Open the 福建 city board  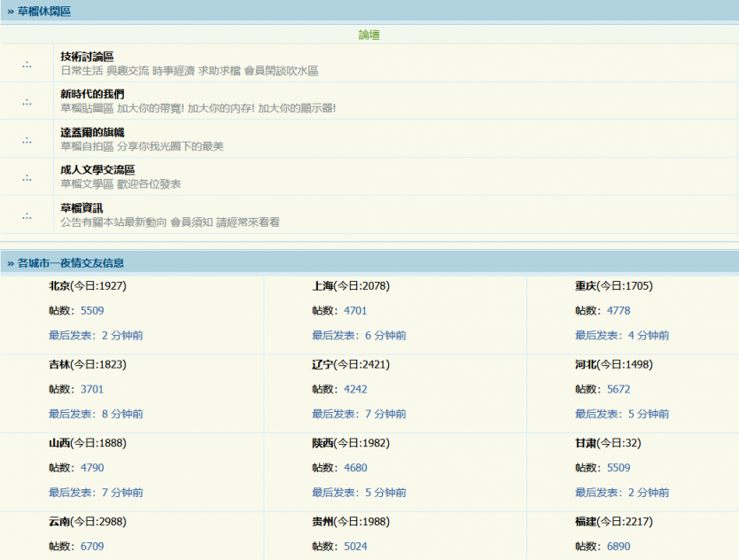(x=586, y=522)
